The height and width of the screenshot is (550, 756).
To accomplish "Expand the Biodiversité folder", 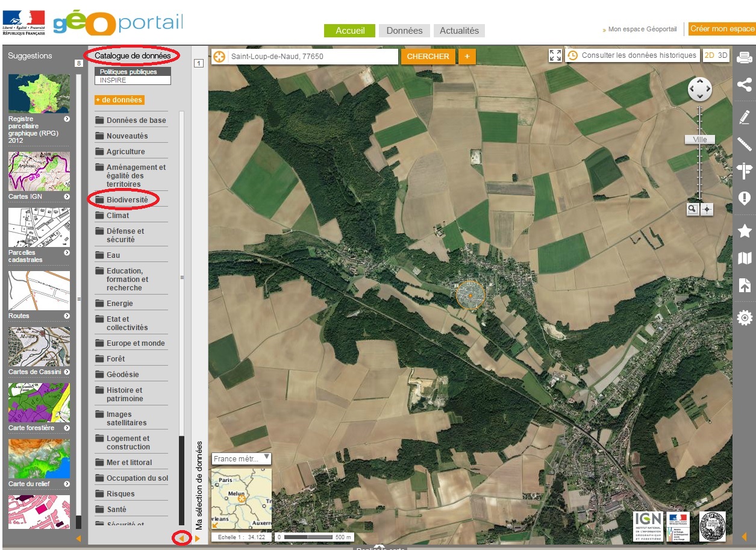I will [x=127, y=199].
